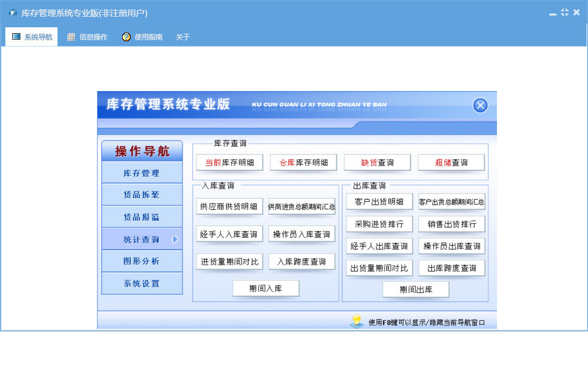Click the restore window icon in title bar
The image size is (588, 390).
(564, 12)
